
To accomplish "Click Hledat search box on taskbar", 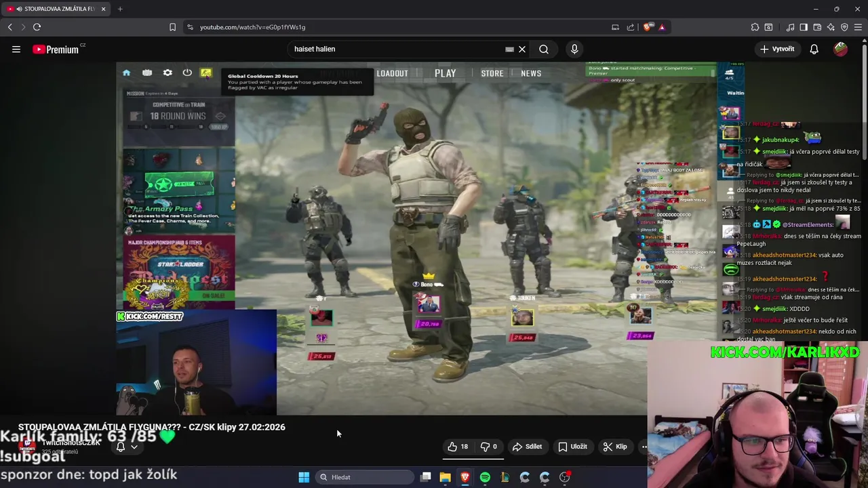I will [x=366, y=477].
